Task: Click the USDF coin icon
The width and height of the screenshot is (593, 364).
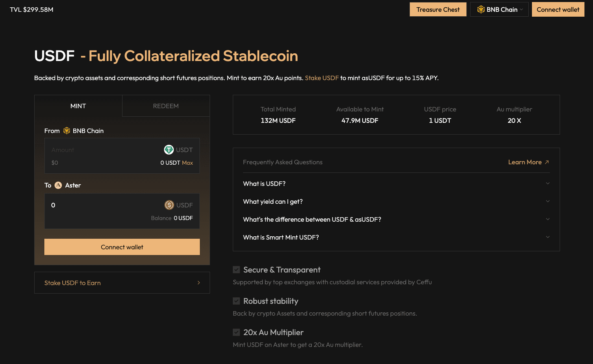Action: coord(169,205)
